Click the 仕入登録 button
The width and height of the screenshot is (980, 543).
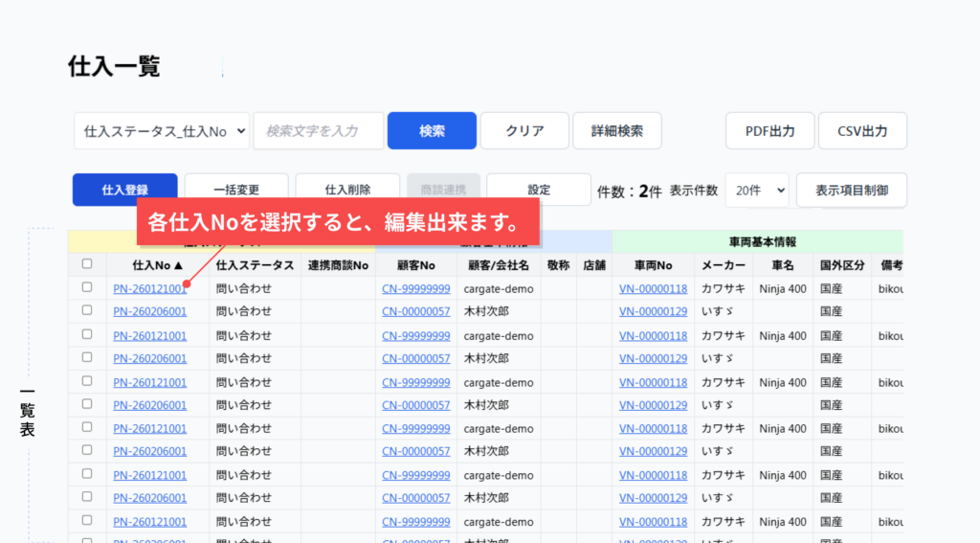pyautogui.click(x=124, y=190)
